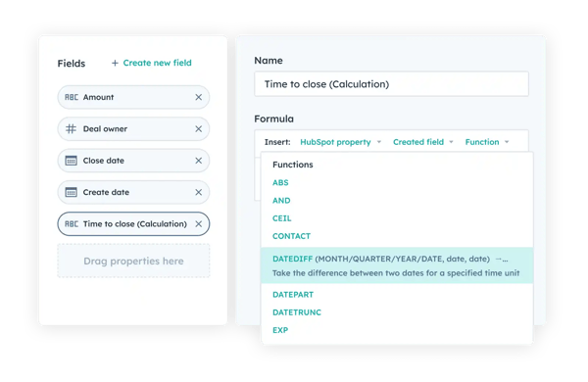Expand the Created field dropdown
588x382 pixels.
pyautogui.click(x=423, y=142)
